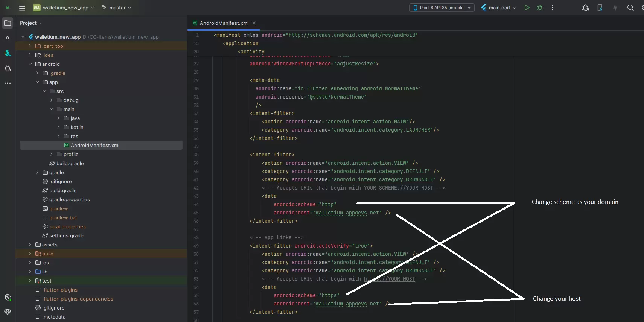Open the Project tool window folder icon

[8, 23]
